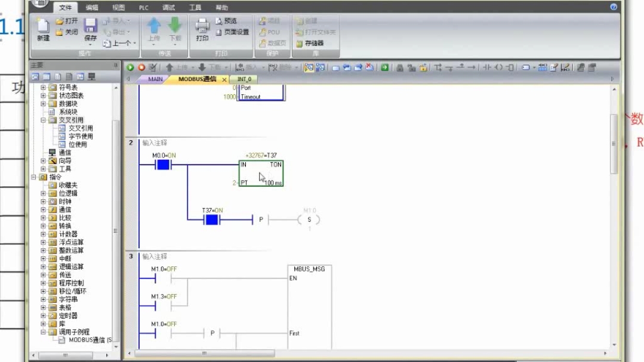Close the MODBUS通信 editor tab
Viewport: 644px width, 362px height.
tap(224, 80)
